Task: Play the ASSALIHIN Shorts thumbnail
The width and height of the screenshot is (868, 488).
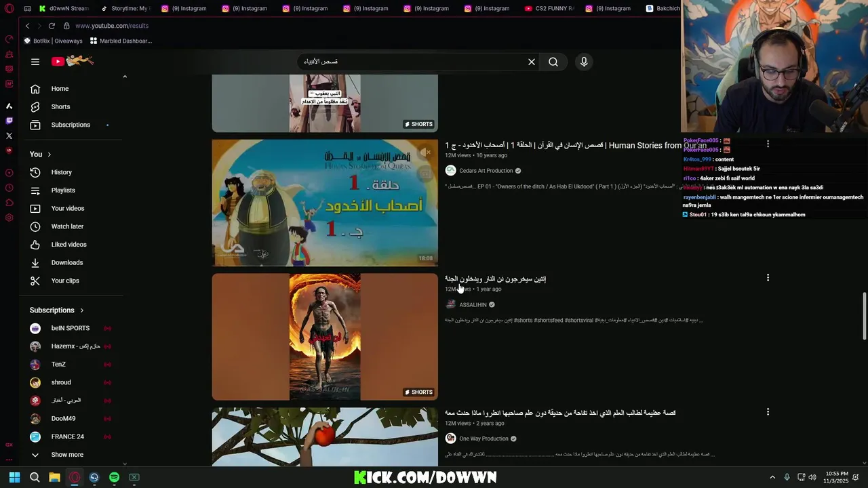Action: pyautogui.click(x=325, y=337)
